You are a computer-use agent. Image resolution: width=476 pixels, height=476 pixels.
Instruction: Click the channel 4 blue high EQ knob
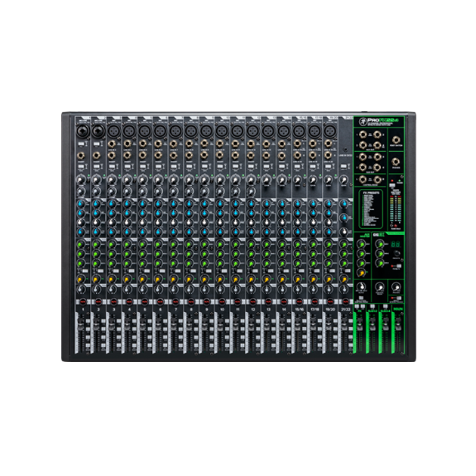tap(127, 204)
